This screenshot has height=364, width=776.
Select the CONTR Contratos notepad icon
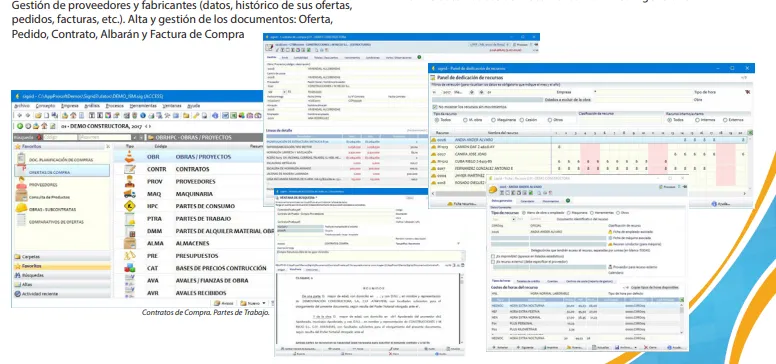pos(130,169)
